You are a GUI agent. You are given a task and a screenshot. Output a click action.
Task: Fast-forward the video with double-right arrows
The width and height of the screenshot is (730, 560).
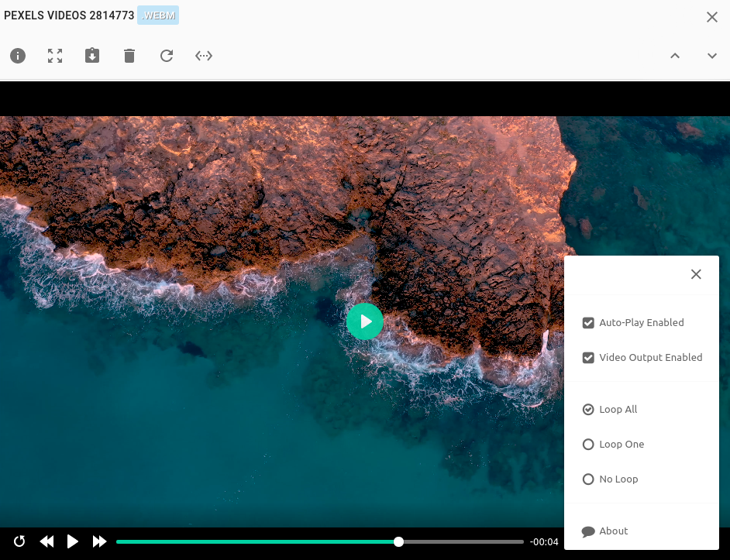[x=99, y=541]
